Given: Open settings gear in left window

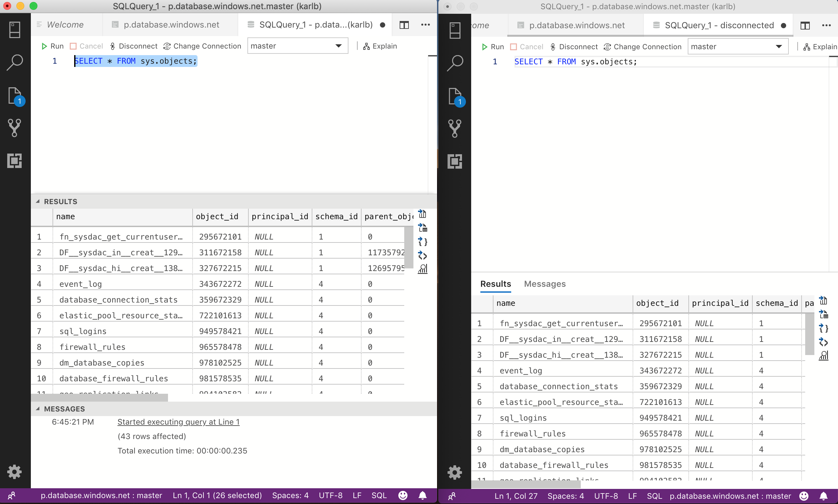Looking at the screenshot, I should (14, 472).
